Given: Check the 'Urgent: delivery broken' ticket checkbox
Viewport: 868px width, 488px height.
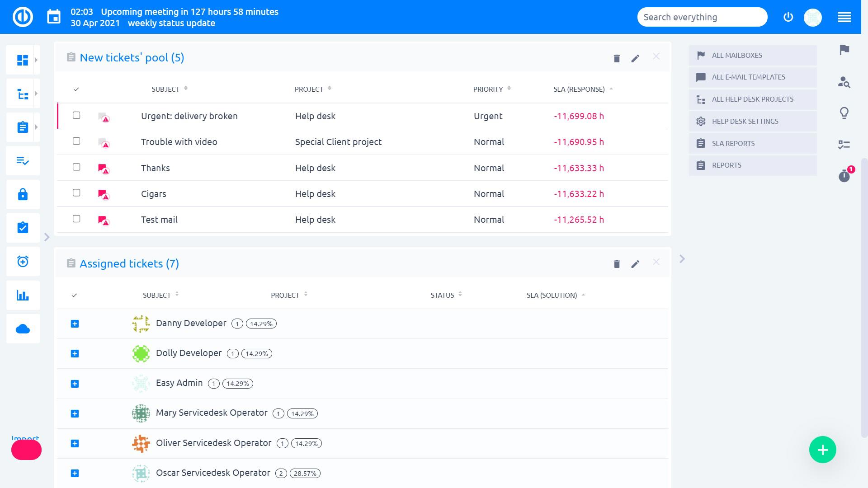Looking at the screenshot, I should pos(76,115).
